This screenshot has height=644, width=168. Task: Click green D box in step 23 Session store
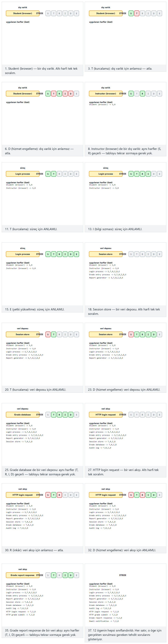click(154, 334)
